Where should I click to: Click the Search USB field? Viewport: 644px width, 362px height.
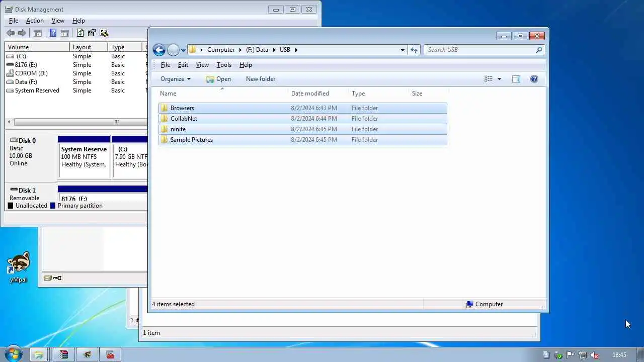[x=480, y=50]
